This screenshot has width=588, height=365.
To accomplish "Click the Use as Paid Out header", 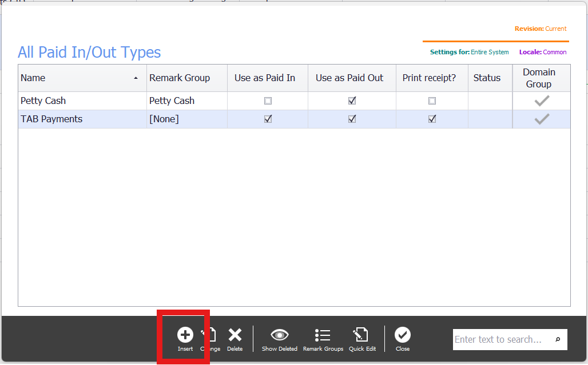I will [352, 78].
